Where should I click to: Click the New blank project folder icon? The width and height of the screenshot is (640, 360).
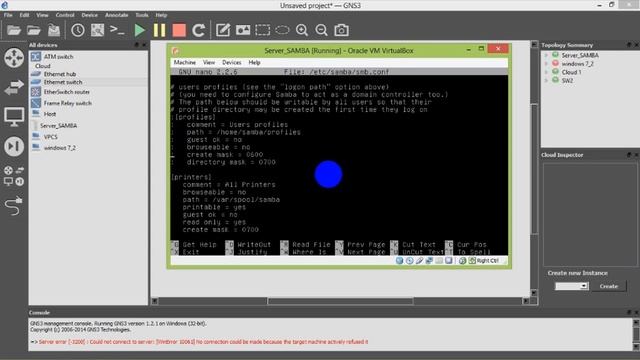14,30
